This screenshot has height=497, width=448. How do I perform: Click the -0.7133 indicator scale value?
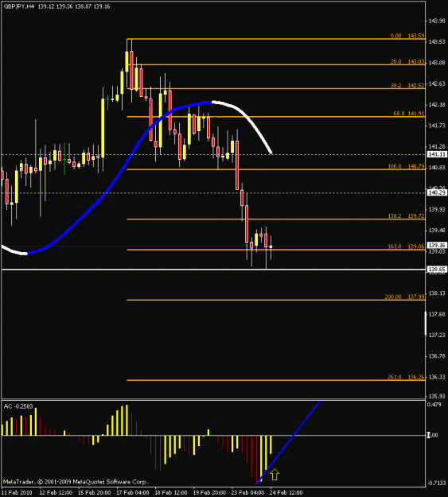click(x=436, y=483)
